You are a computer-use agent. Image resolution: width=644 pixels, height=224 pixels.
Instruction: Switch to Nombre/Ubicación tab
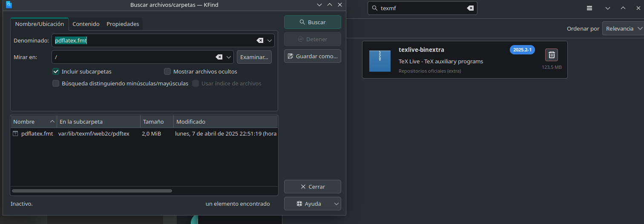40,24
